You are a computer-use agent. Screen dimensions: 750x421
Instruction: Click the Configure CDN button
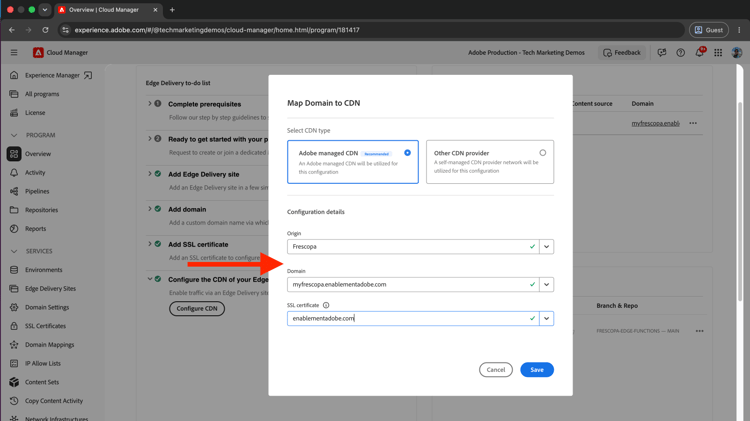pos(197,309)
